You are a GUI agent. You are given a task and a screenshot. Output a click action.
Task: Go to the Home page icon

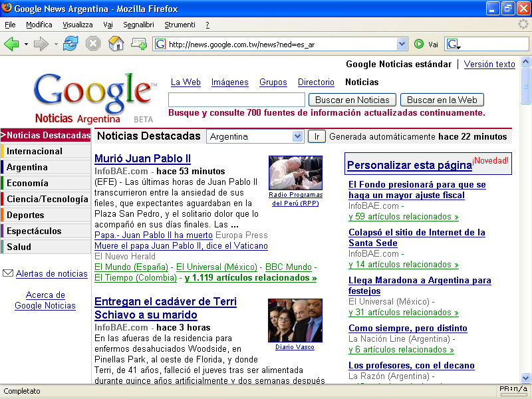click(116, 44)
